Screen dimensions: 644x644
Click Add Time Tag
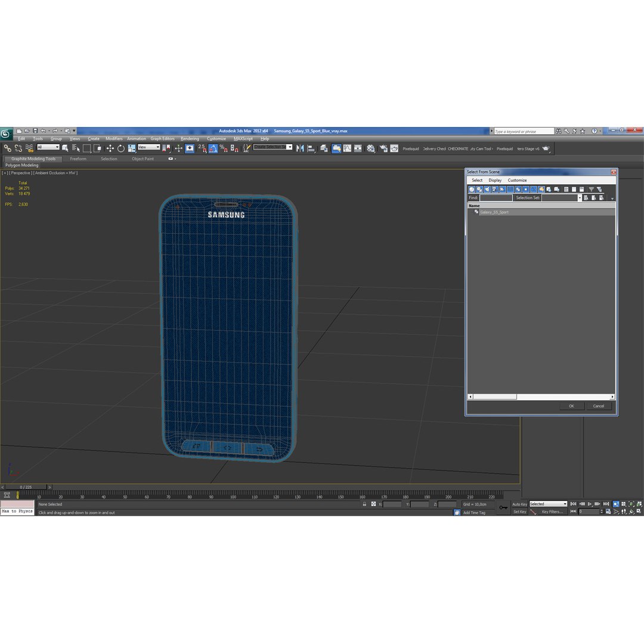tap(474, 513)
